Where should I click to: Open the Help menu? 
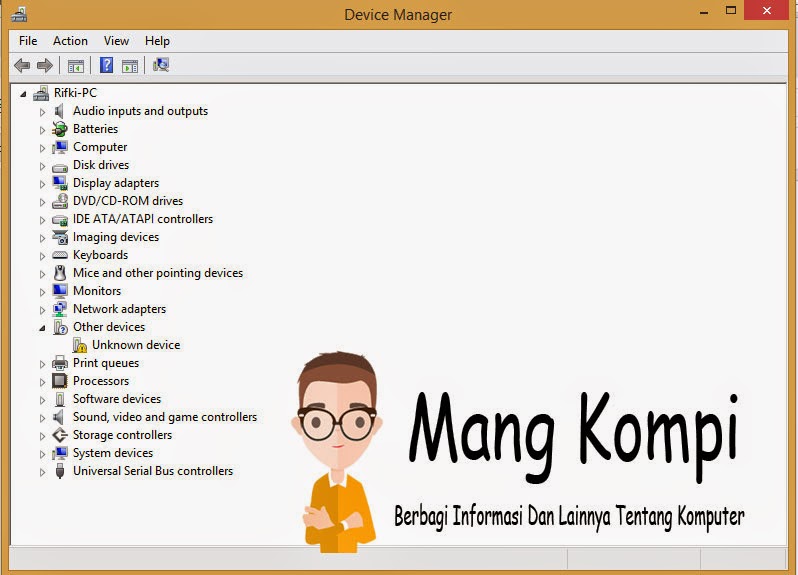(157, 41)
